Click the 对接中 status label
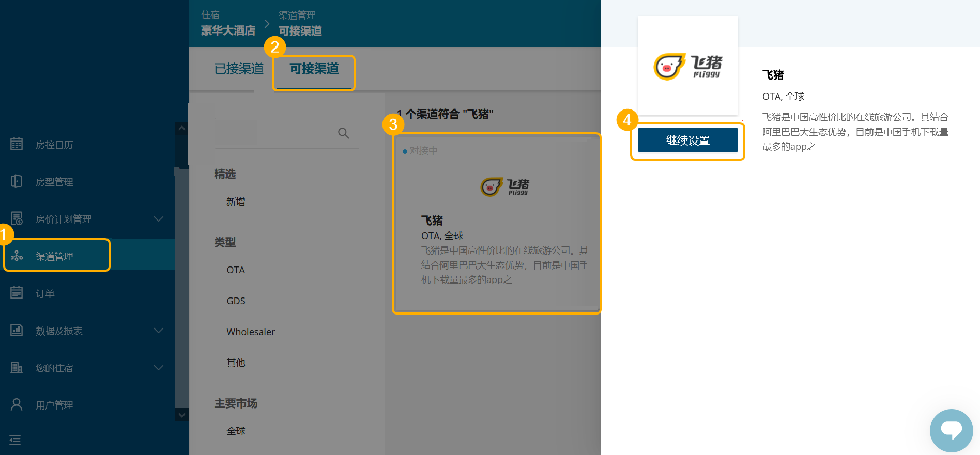980x455 pixels. (423, 151)
